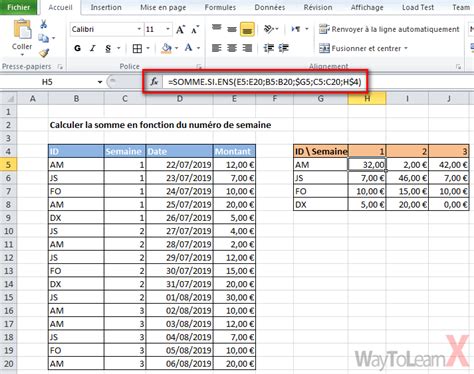Increase font size with large A icon
Image resolution: width=474 pixels, height=374 pixels.
pos(180,29)
